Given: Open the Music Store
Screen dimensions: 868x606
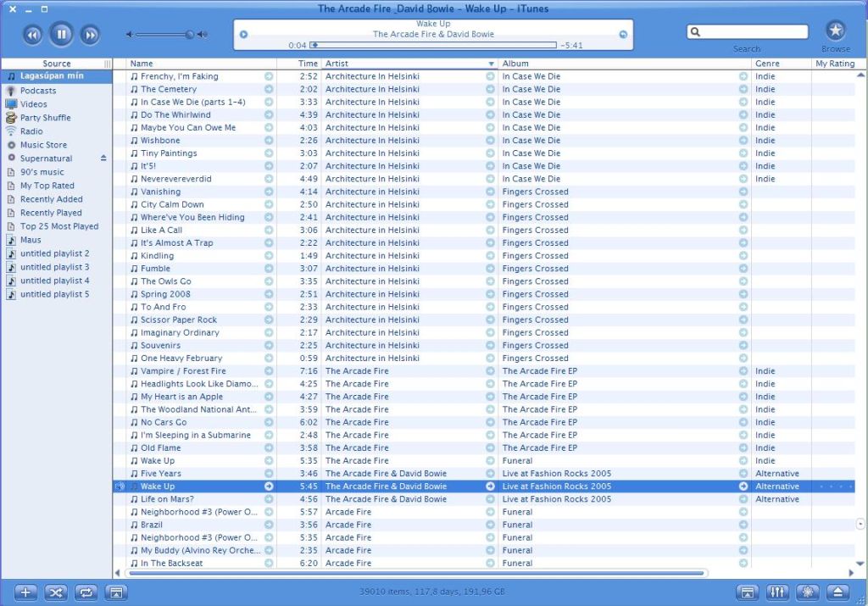Looking at the screenshot, I should point(57,144).
